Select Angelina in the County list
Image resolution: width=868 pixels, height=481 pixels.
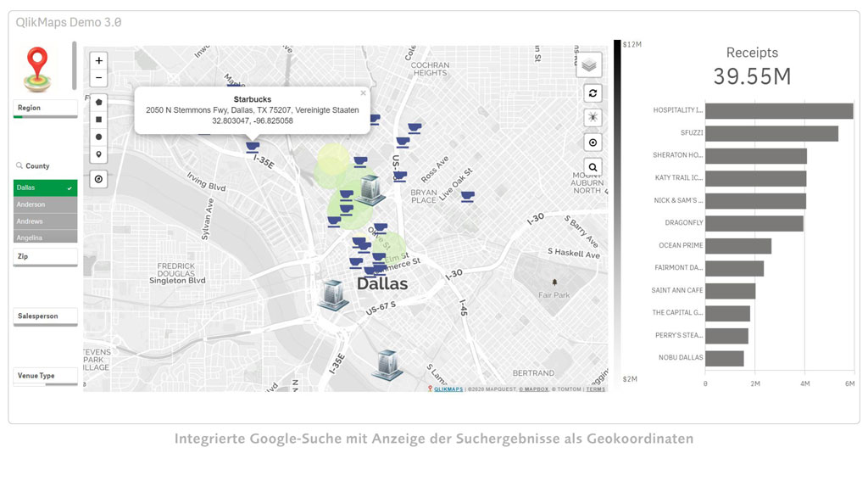click(46, 237)
